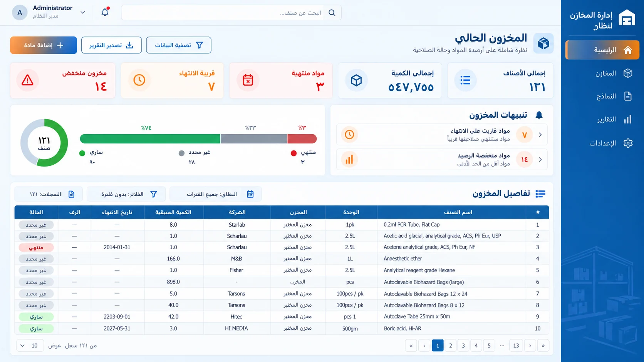Click the bell icon beside تنبيهات المخزون
Screen dimensions: 644x362
coord(539,115)
